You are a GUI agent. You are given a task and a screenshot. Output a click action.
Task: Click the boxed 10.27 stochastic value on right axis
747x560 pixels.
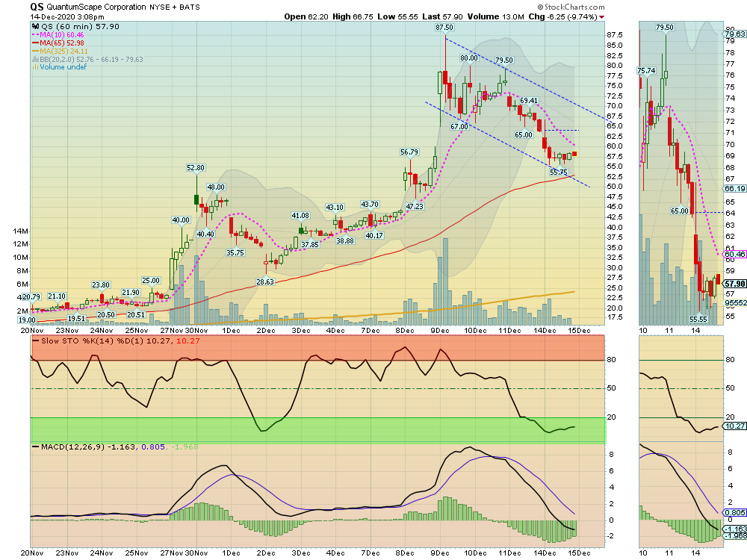734,426
